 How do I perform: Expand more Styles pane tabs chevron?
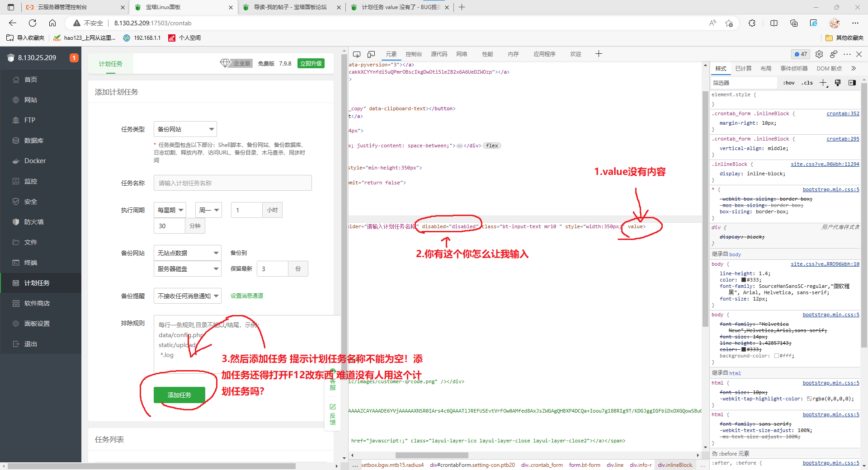pyautogui.click(x=854, y=68)
